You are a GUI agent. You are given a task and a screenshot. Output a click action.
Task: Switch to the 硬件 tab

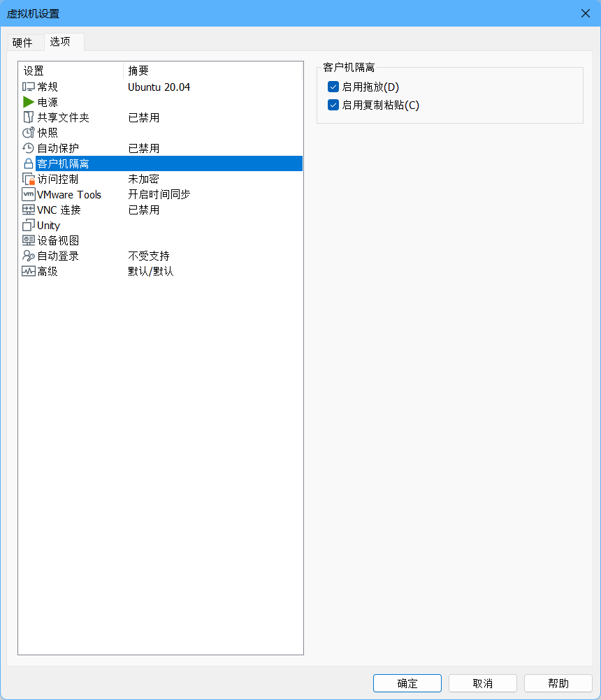(x=23, y=43)
